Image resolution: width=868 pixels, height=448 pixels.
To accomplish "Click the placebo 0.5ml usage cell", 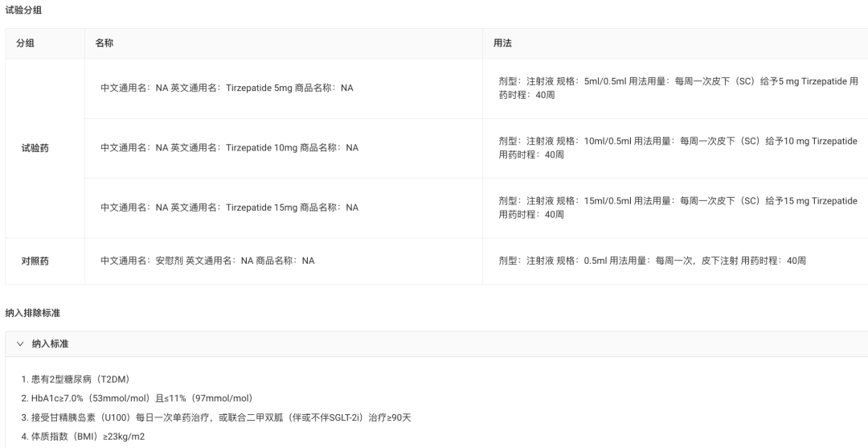I will (675, 261).
